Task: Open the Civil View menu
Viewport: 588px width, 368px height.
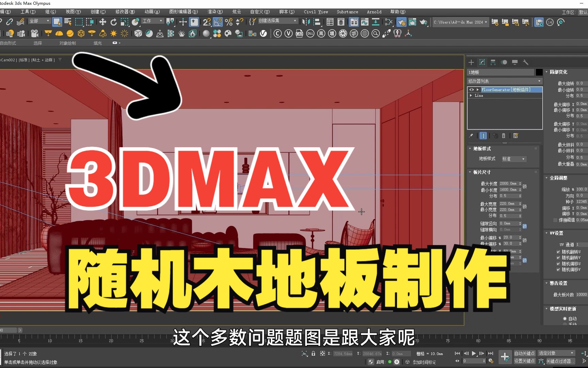Action: [316, 12]
